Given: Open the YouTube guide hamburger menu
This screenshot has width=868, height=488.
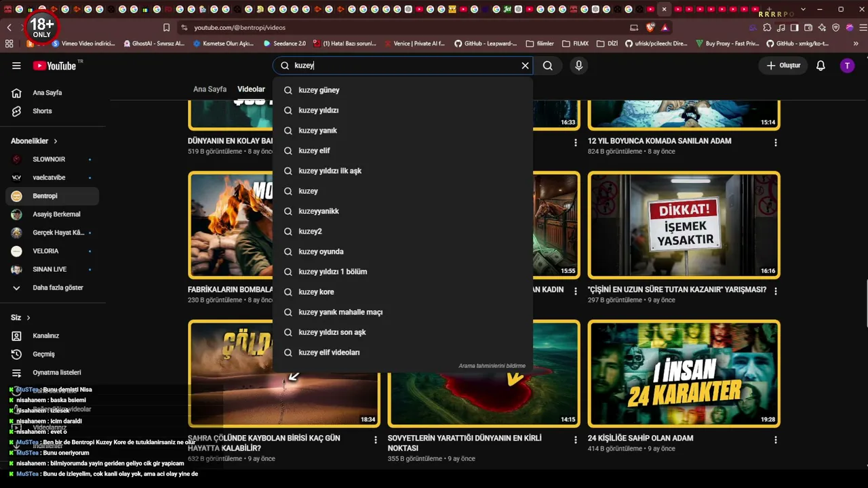Looking at the screenshot, I should (16, 66).
